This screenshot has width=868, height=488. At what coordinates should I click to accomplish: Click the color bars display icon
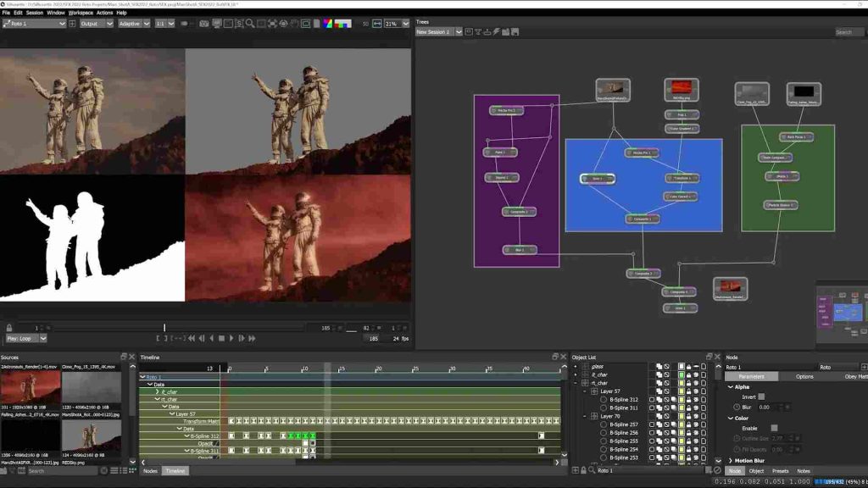point(342,24)
